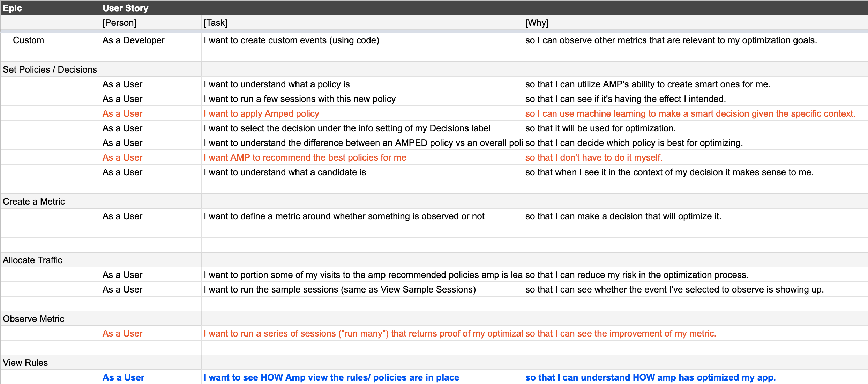Click 'so that I don't have to do it myself' cell
This screenshot has width=868, height=384.
click(x=695, y=157)
